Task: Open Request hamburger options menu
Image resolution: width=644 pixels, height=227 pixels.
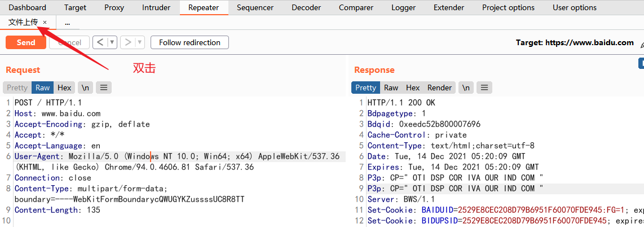Action: tap(104, 88)
